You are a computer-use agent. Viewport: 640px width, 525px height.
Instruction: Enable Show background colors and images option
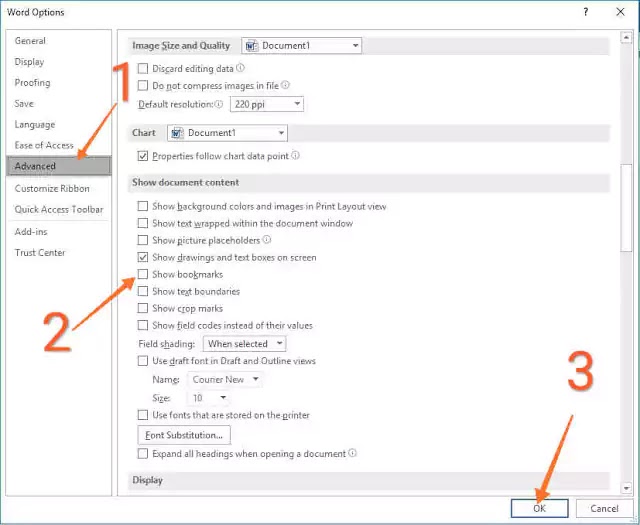coord(142,206)
